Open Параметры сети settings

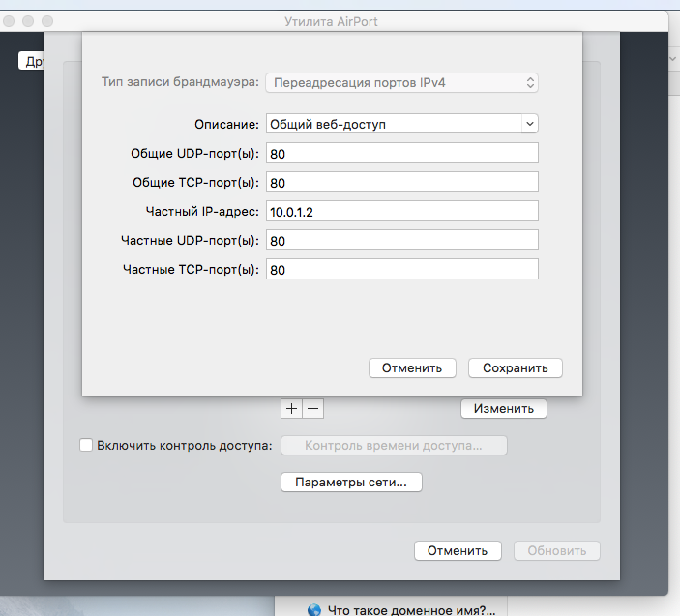pos(351,482)
